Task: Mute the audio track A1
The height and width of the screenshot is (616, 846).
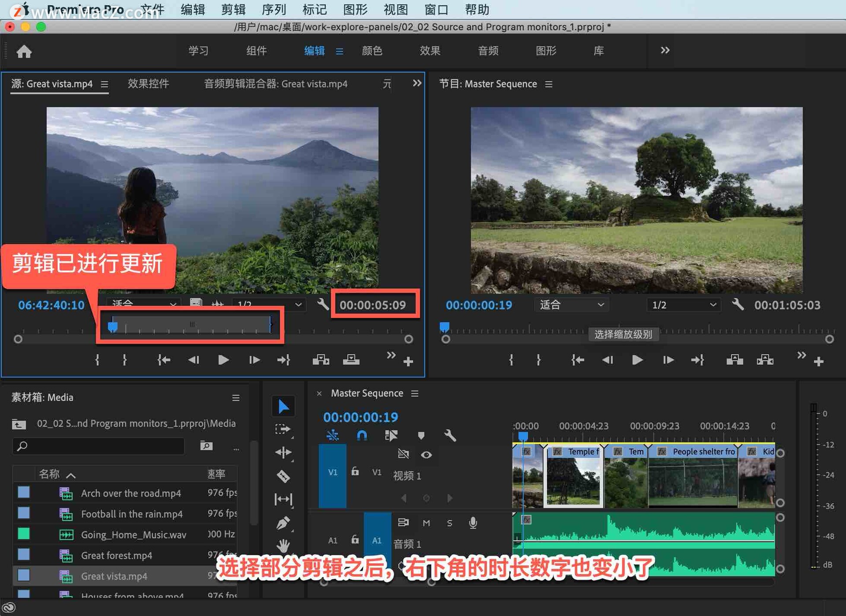Action: coord(426,523)
